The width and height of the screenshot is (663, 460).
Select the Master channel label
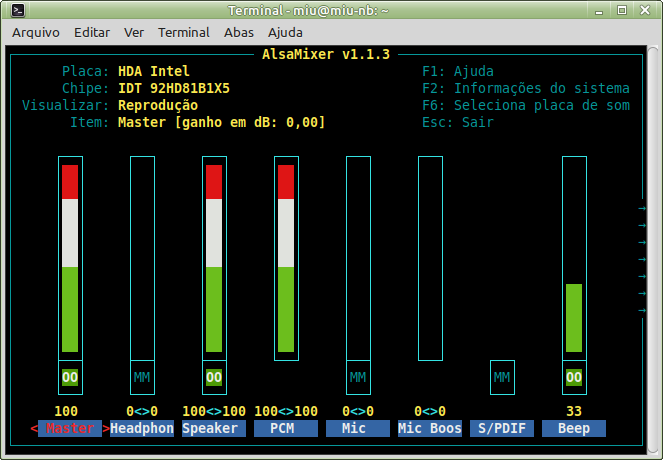(x=70, y=428)
